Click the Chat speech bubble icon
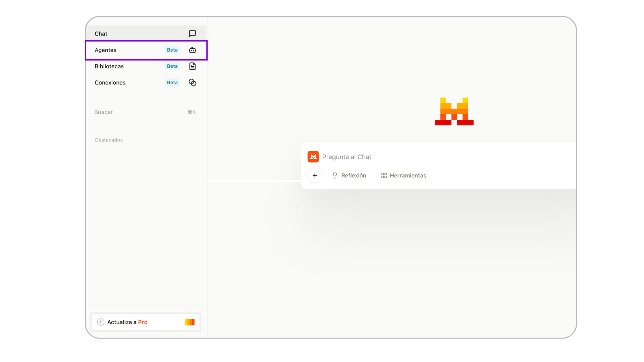The width and height of the screenshot is (644, 362). pyautogui.click(x=192, y=34)
